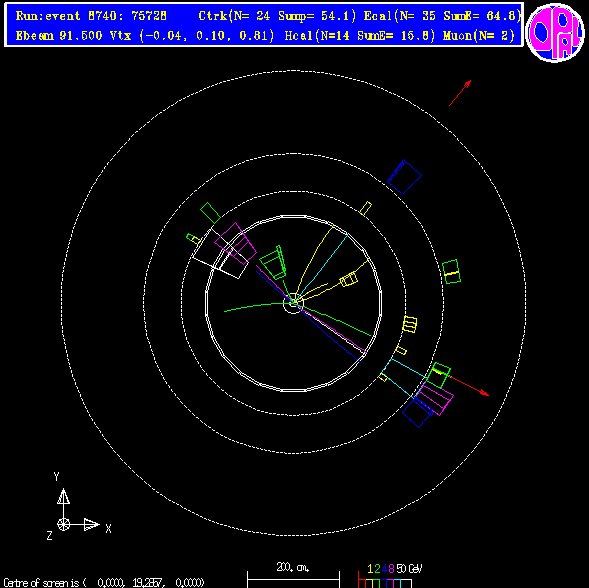Viewport: 589px width, 588px height.
Task: Click the OPAL logo in the corner
Action: point(555,32)
